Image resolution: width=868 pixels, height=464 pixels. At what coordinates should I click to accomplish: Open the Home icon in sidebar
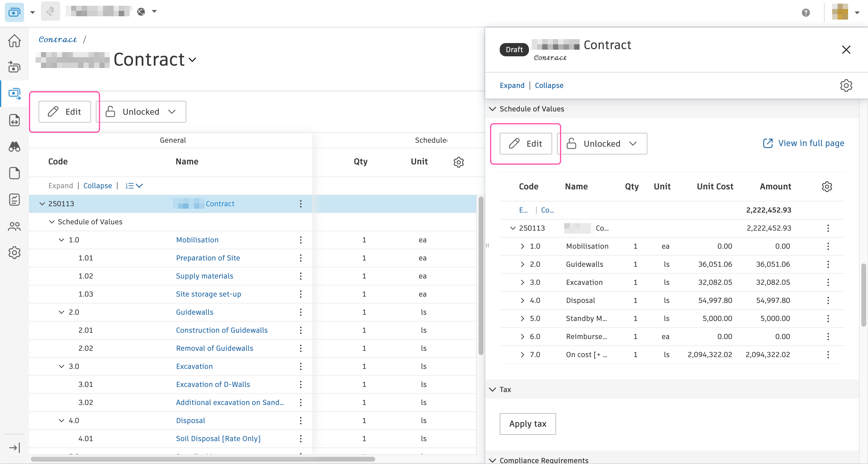pyautogui.click(x=14, y=41)
